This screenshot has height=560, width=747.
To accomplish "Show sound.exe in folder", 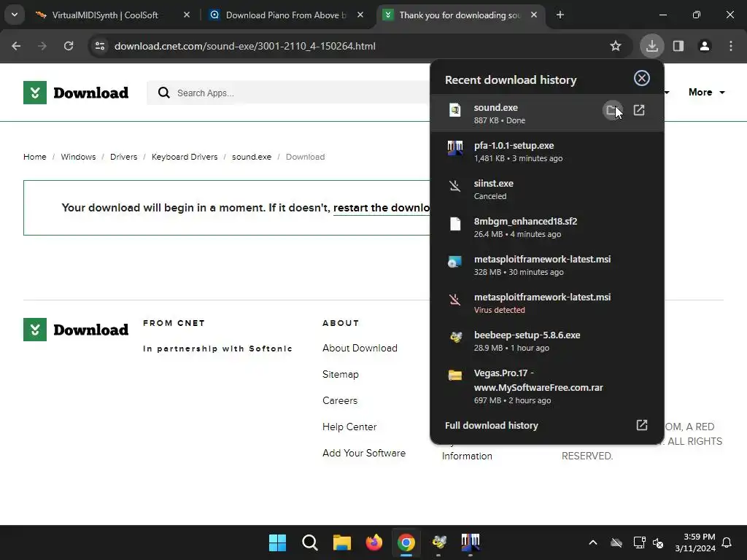I will [613, 111].
